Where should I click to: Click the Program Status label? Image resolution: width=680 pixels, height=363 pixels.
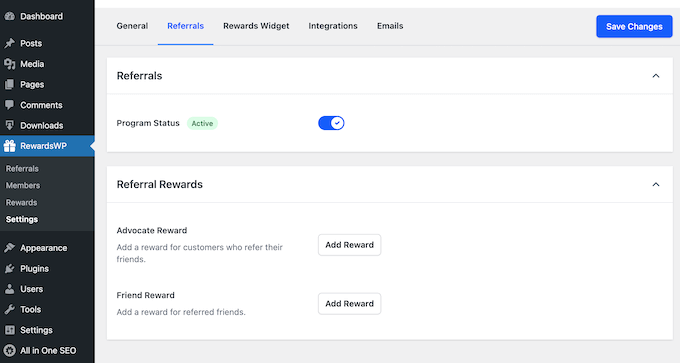[x=148, y=123]
